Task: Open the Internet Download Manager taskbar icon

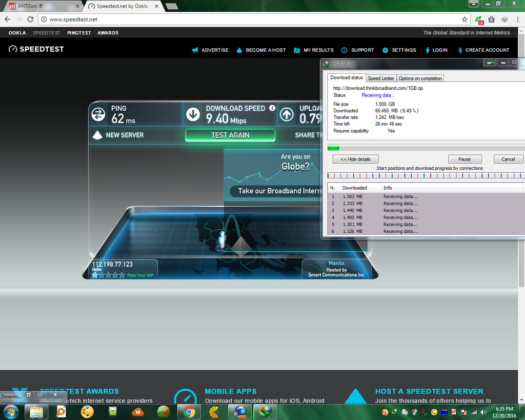Action: point(266,412)
